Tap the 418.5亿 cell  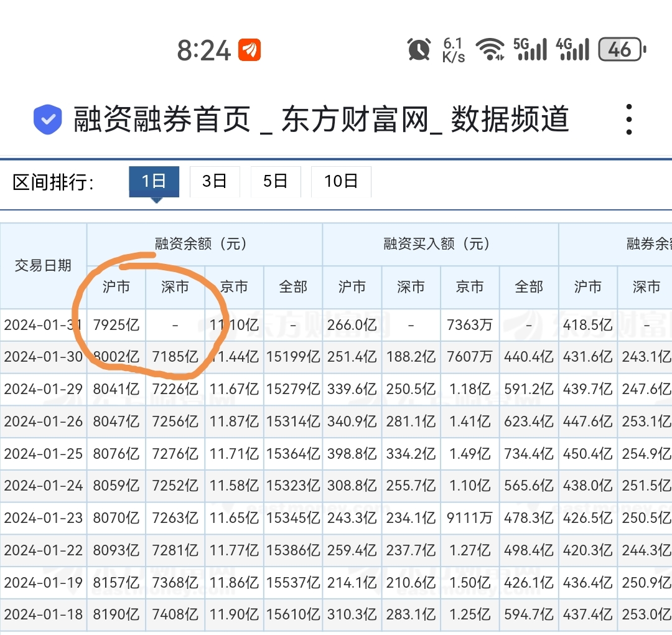(x=587, y=325)
